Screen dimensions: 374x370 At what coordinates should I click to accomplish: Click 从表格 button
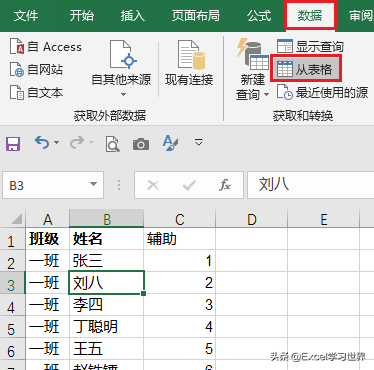pos(306,69)
